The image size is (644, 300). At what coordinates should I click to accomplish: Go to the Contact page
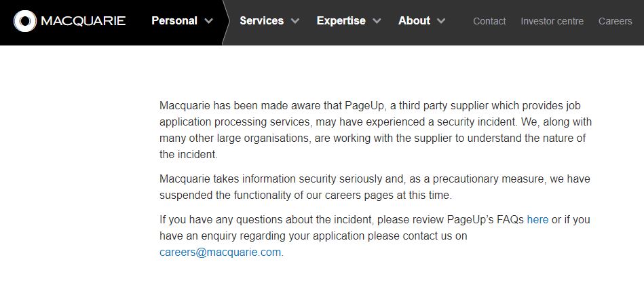coord(489,21)
